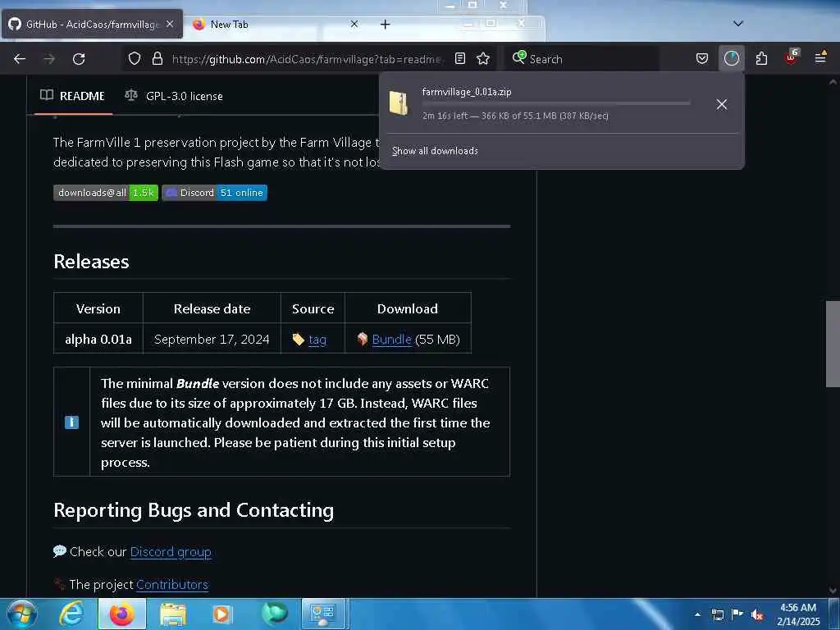Go back using the browser back arrow

pyautogui.click(x=20, y=59)
